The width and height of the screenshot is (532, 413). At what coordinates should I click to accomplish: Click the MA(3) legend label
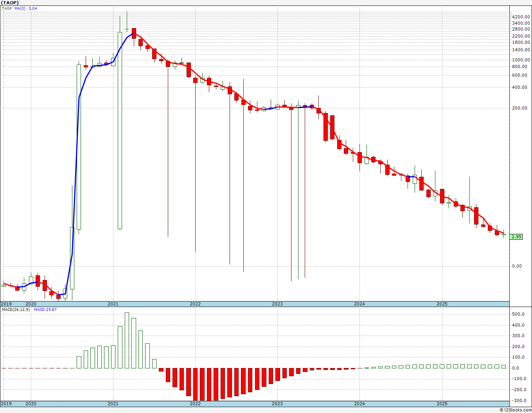pyautogui.click(x=20, y=8)
